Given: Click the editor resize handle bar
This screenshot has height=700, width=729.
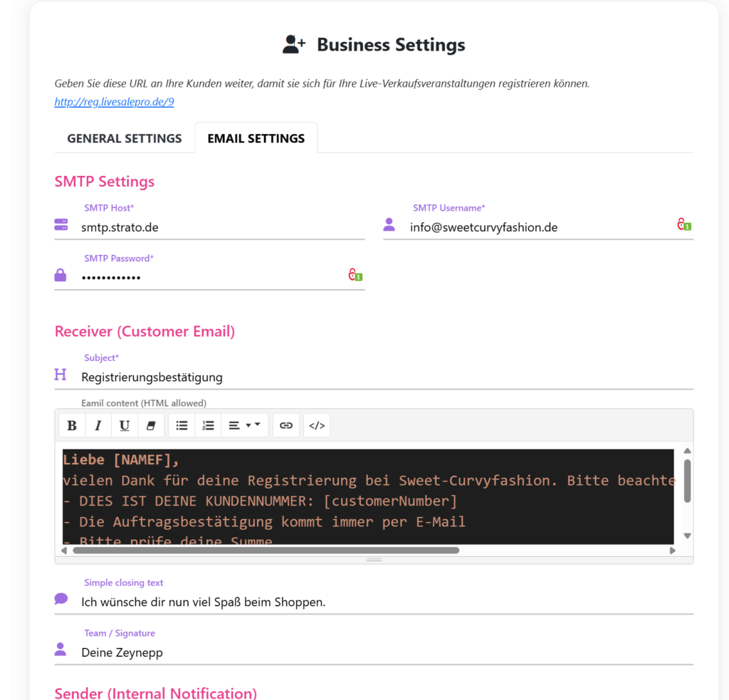Looking at the screenshot, I should (x=374, y=560).
